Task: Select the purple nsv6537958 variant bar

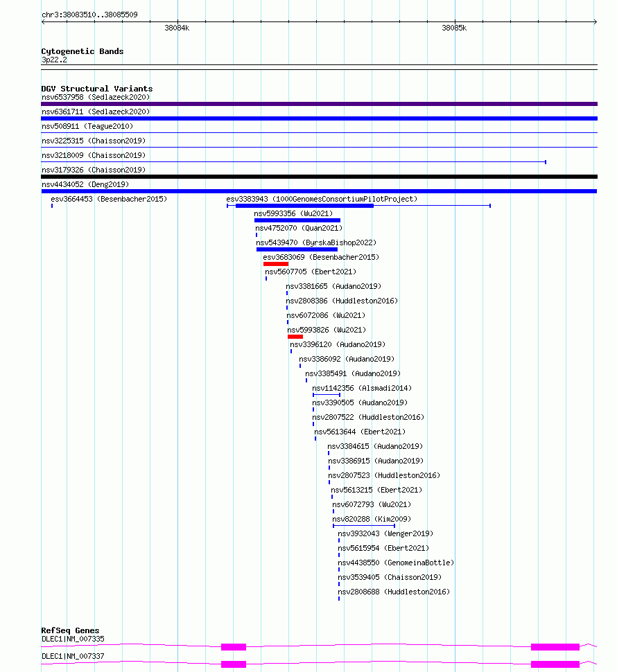Action: pos(319,104)
